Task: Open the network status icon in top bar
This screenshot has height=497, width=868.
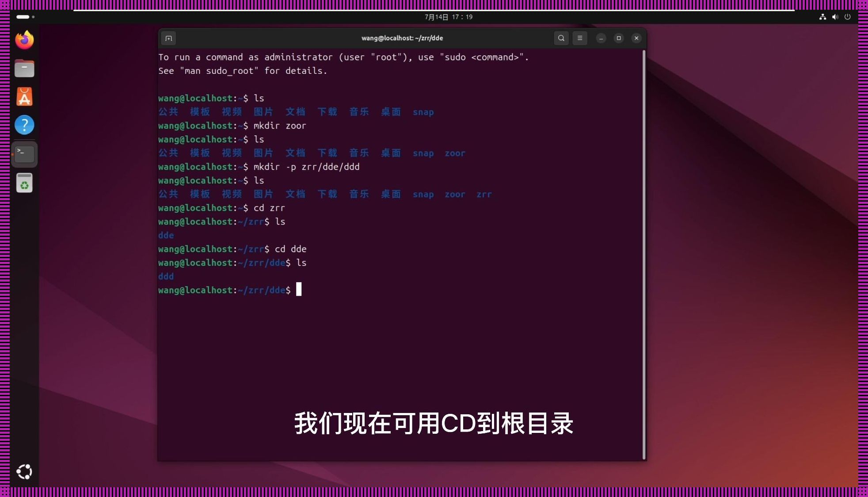Action: point(822,17)
